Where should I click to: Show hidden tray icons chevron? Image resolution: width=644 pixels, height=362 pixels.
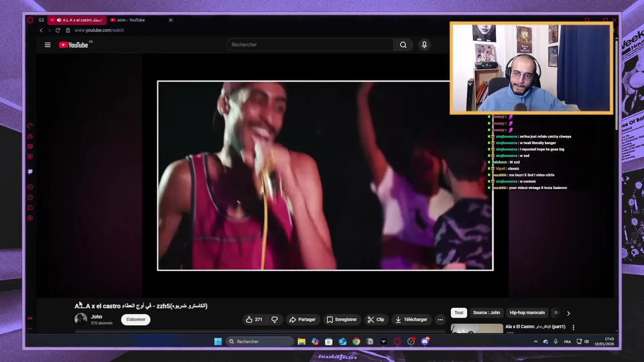point(535,342)
